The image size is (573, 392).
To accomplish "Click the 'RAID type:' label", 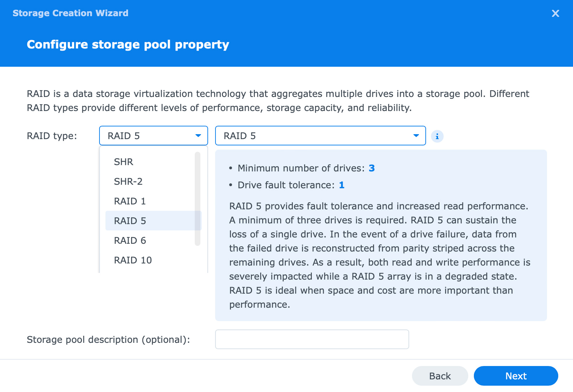I will tap(52, 136).
